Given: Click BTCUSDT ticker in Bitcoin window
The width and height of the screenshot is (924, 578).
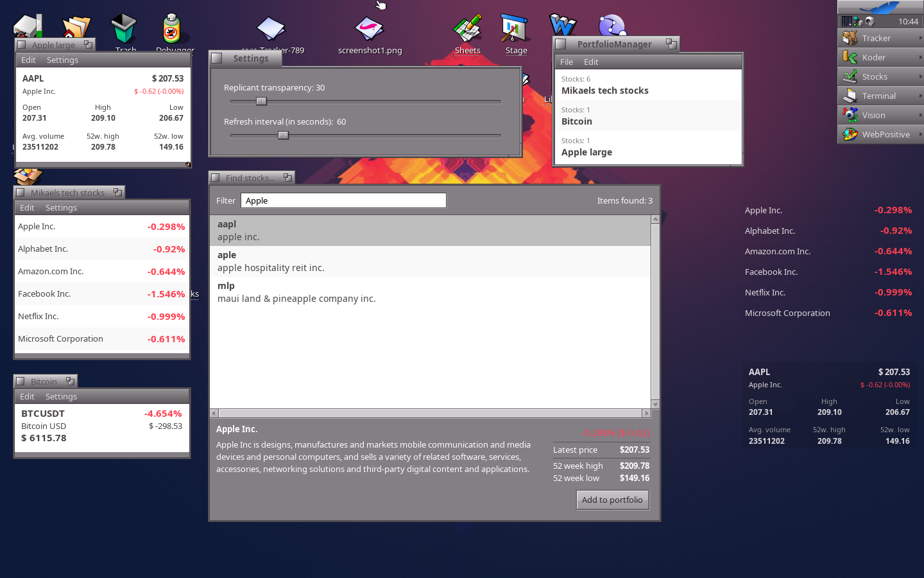Looking at the screenshot, I should point(43,414).
